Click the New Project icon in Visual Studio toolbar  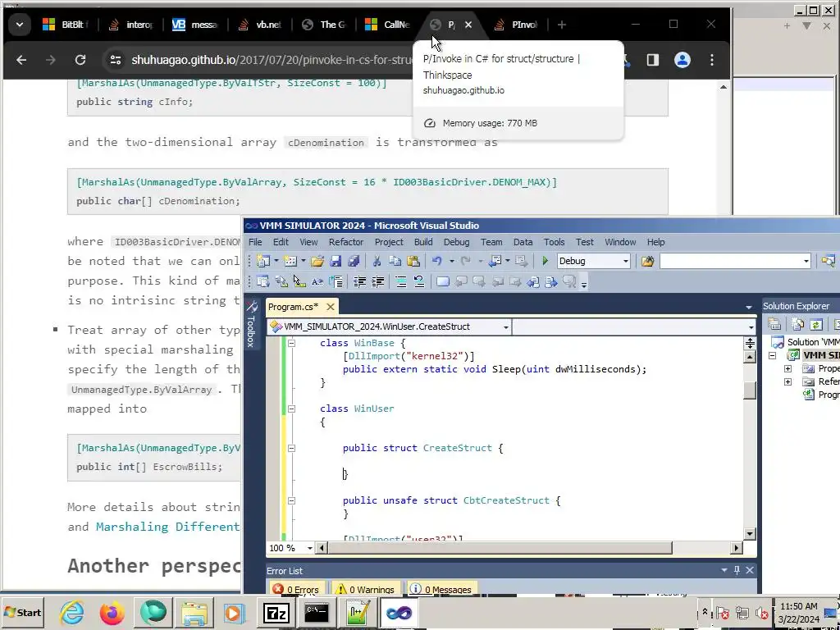click(x=263, y=262)
